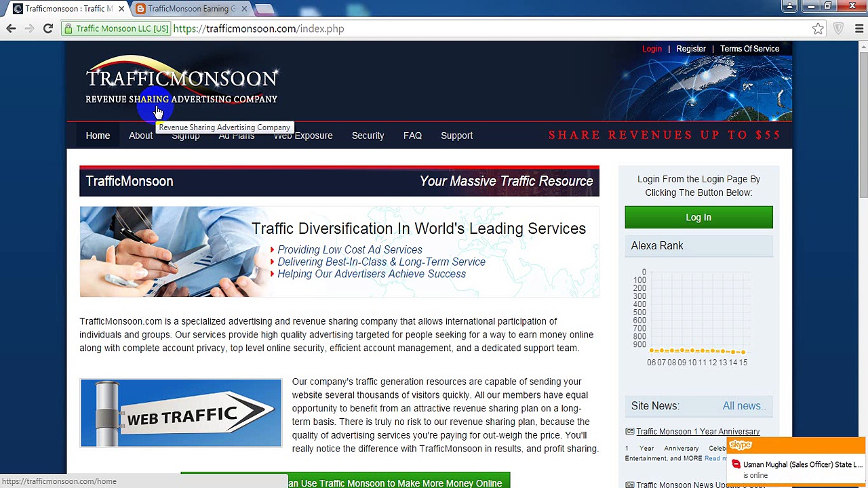Viewport: 868px width, 488px height.
Task: Bookmark page with the star icon
Action: [x=818, y=28]
